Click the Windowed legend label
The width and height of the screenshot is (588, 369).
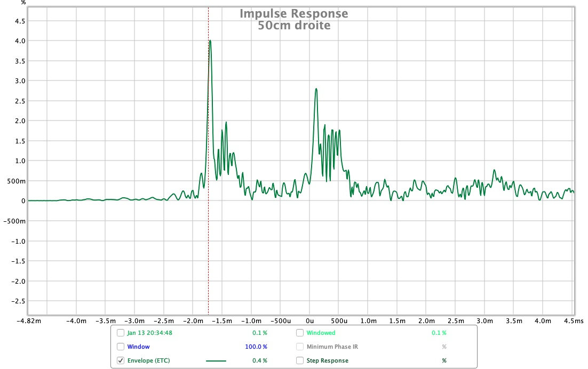coord(321,333)
